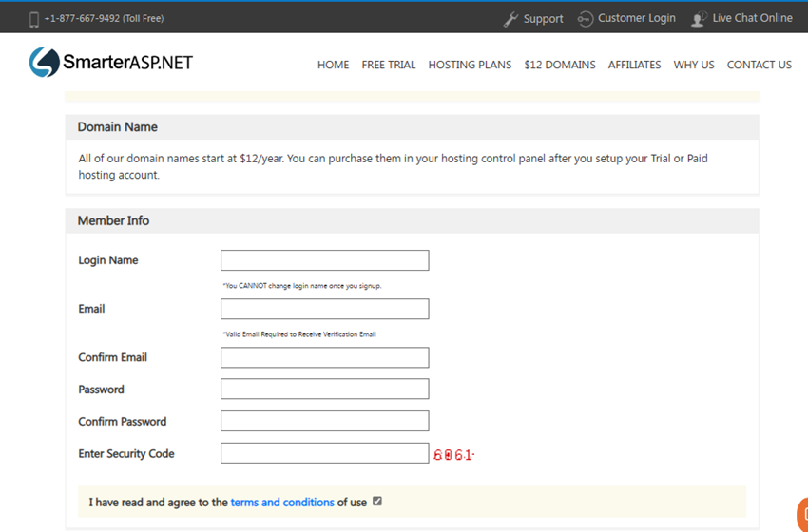Click the SmarterASP.NET logo
808x532 pixels.
(111, 63)
